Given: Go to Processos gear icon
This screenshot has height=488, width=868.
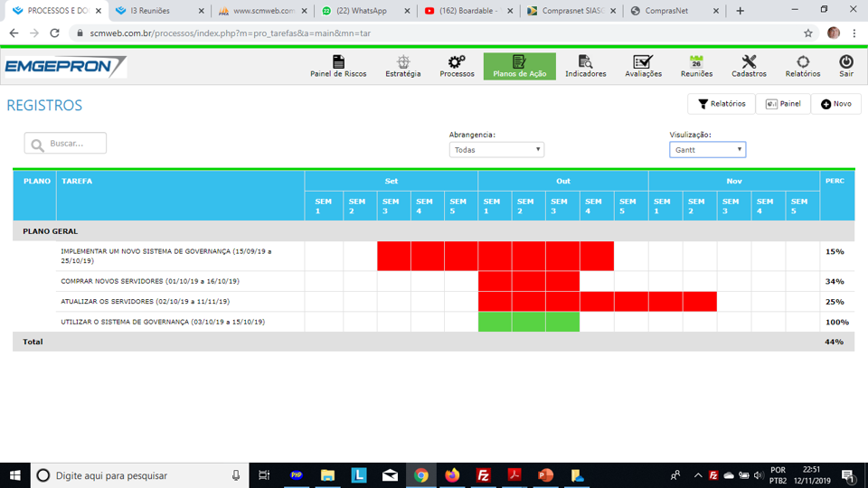Looking at the screenshot, I should coord(457,66).
